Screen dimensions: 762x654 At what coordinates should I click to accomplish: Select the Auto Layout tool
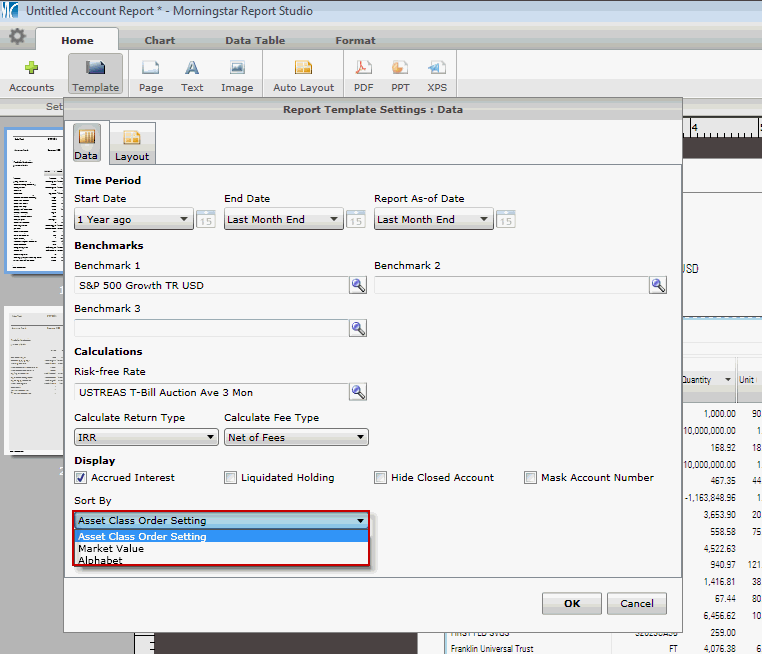click(302, 69)
